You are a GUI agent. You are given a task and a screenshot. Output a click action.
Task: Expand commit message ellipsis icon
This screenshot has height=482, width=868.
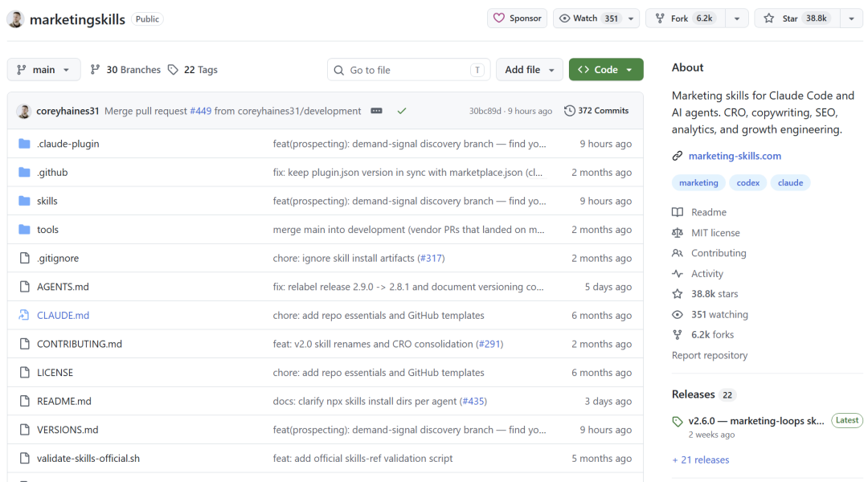376,111
